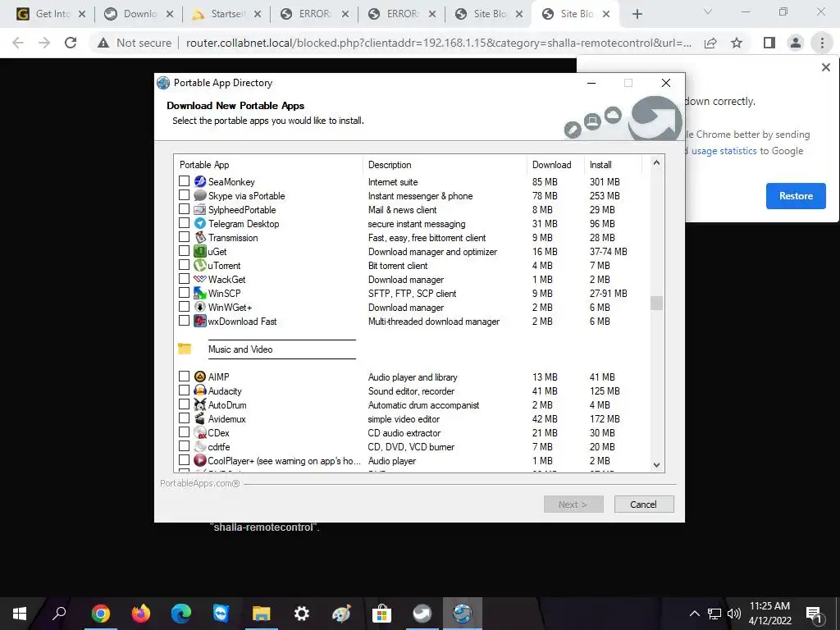Click the CDex app icon
The width and height of the screenshot is (840, 630).
200,432
